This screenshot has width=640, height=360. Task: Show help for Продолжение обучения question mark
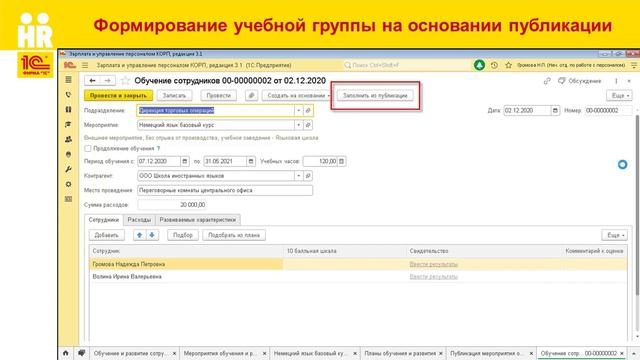click(x=158, y=149)
